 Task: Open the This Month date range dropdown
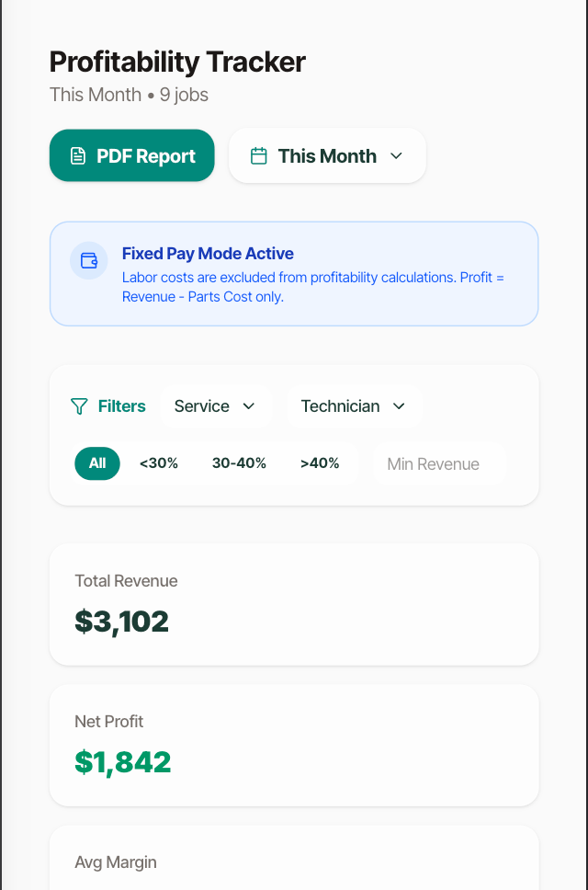[x=327, y=156]
